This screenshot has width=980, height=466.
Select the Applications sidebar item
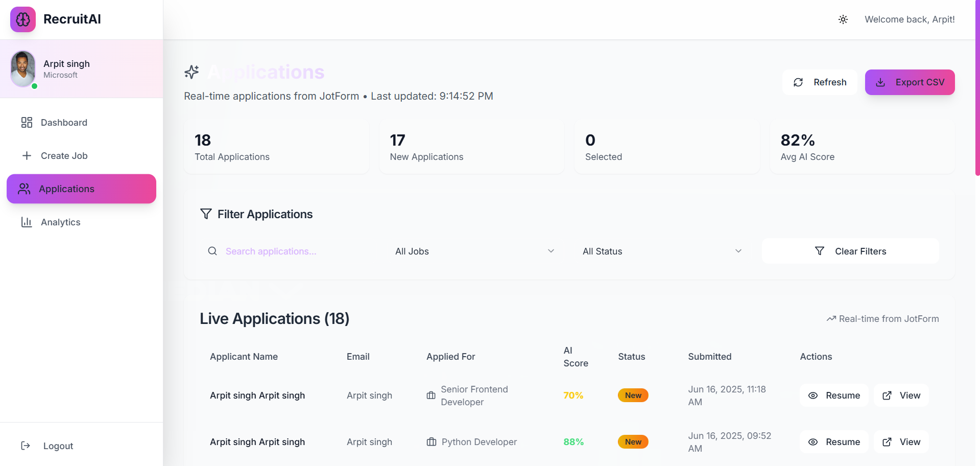(81, 189)
